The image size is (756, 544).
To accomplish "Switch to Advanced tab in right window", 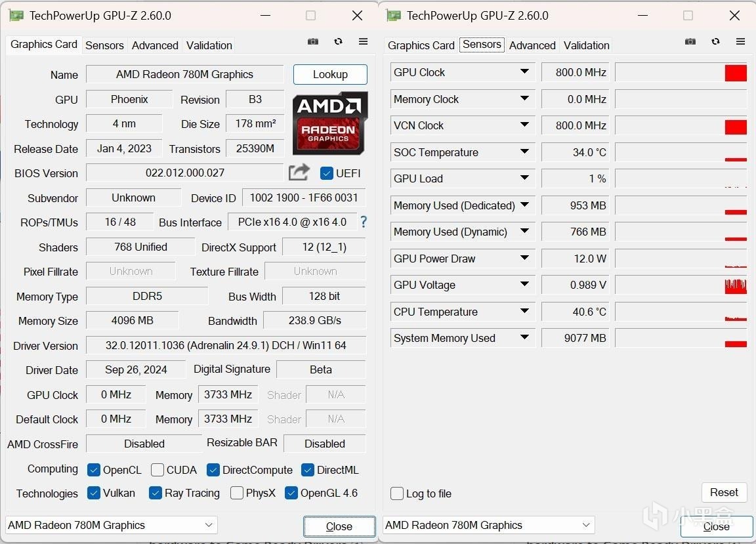I will click(532, 45).
